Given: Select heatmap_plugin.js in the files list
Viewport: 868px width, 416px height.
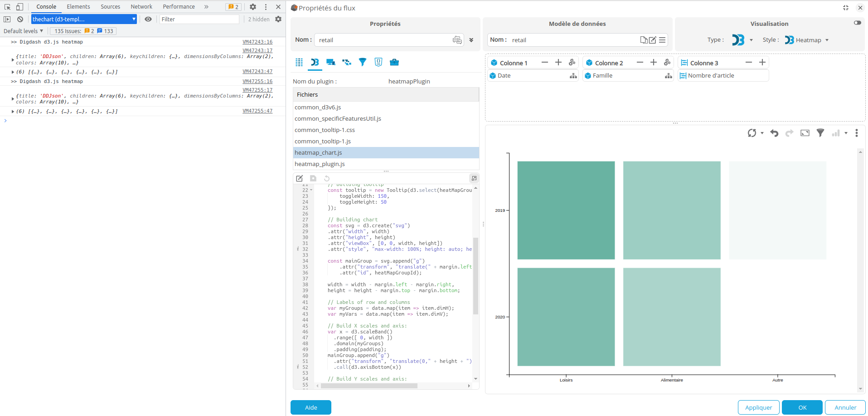Looking at the screenshot, I should (320, 164).
